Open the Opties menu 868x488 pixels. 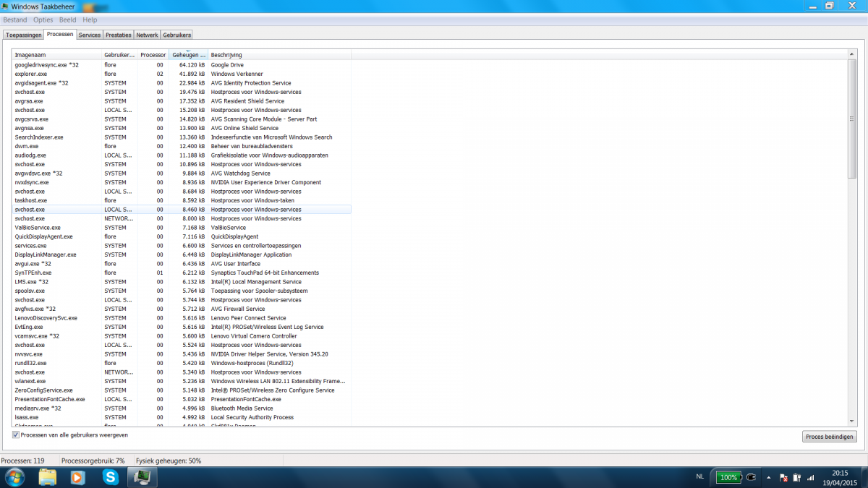(x=43, y=20)
